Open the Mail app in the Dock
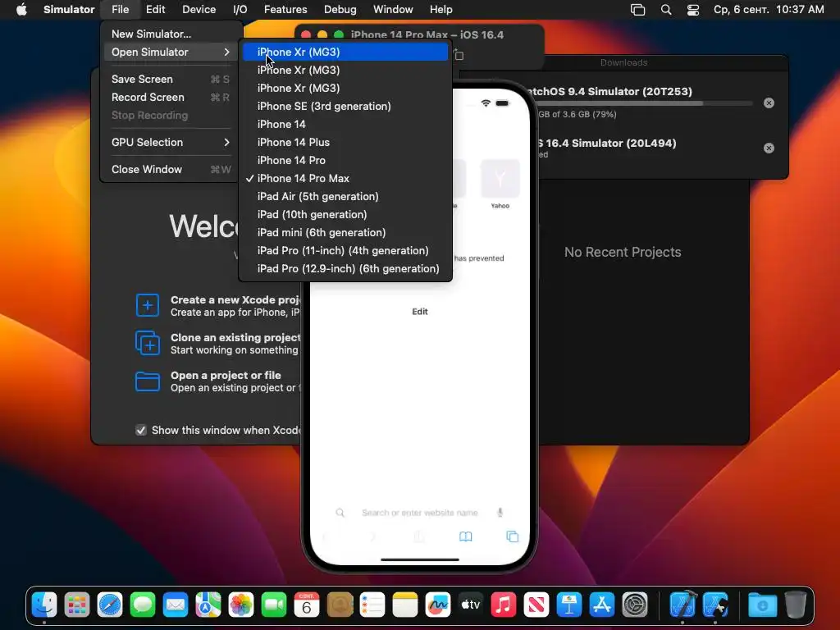Image resolution: width=840 pixels, height=630 pixels. tap(176, 605)
